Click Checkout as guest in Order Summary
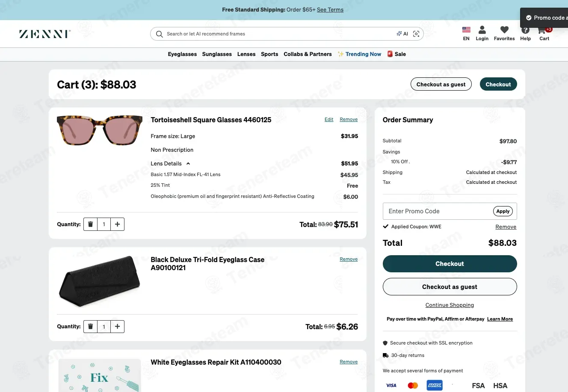 pos(450,287)
